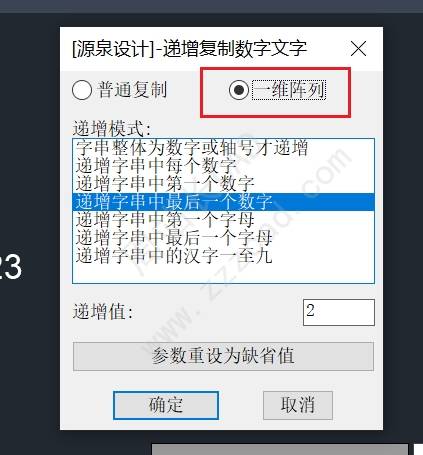
Task: Close the 递增复制数字文字 dialog with X
Action: point(359,49)
